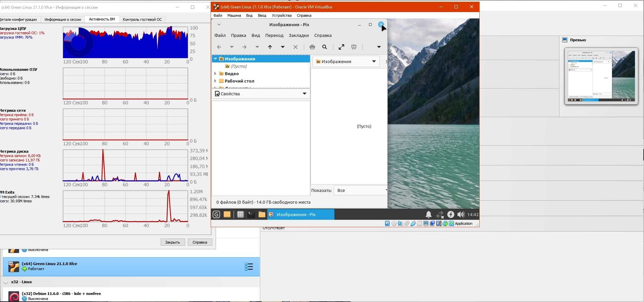The width and height of the screenshot is (644, 302).
Task: Open the Свойства panel dropdown
Action: pos(304,94)
